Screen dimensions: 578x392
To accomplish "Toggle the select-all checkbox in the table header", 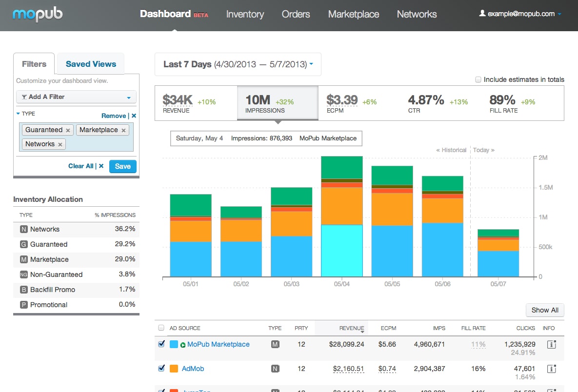I will tap(161, 328).
